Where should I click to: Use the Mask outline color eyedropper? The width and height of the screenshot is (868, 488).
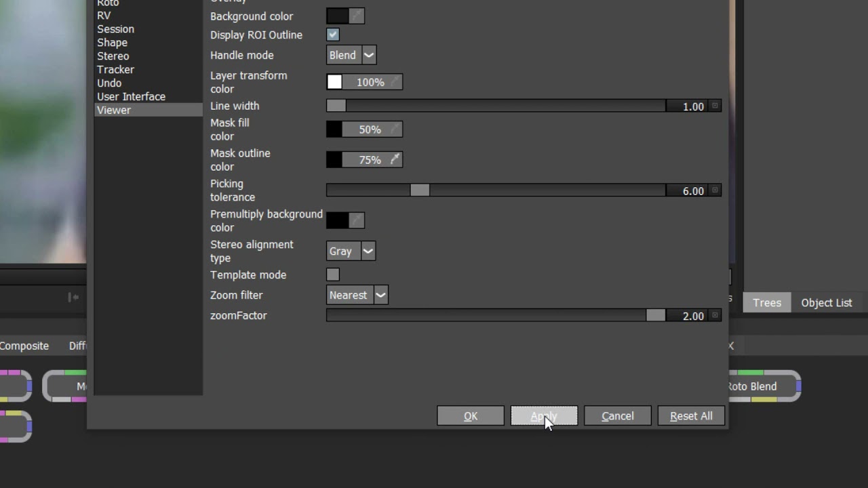coord(395,160)
